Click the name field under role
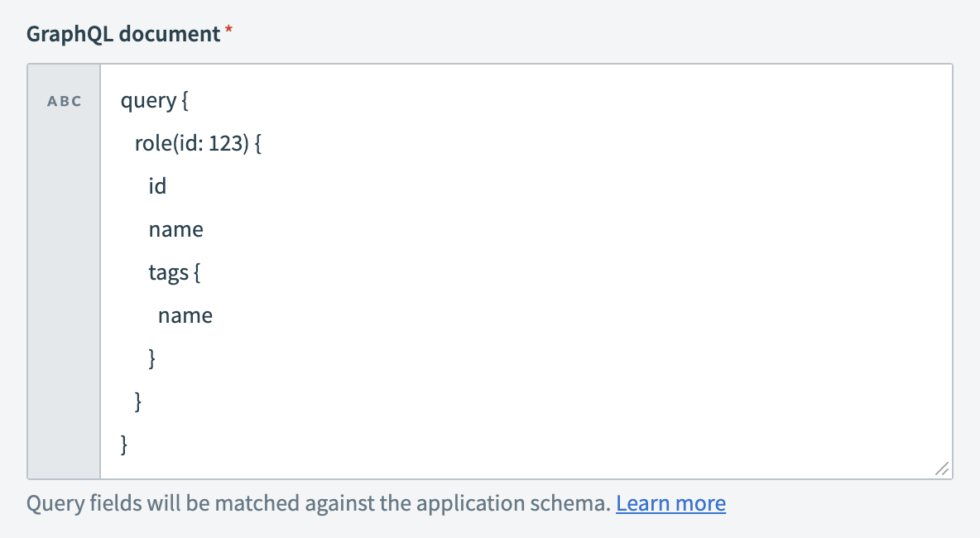Viewport: 980px width, 538px height. pyautogui.click(x=175, y=228)
